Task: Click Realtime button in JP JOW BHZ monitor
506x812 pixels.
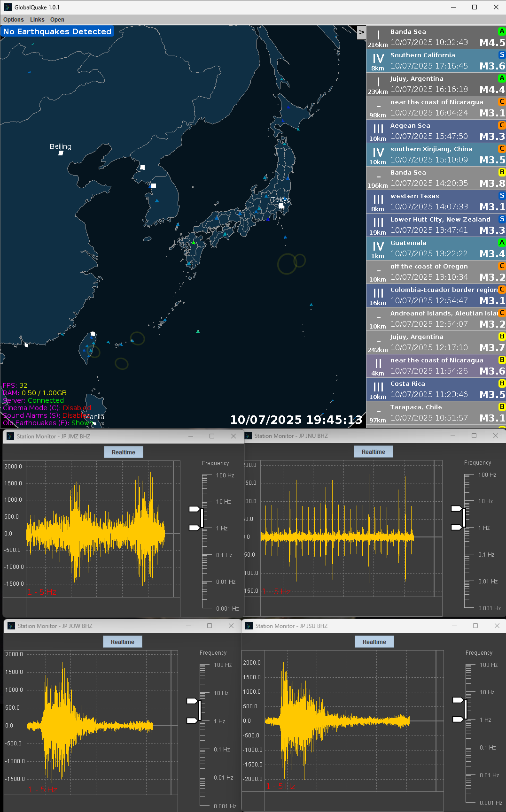Action: pos(123,642)
